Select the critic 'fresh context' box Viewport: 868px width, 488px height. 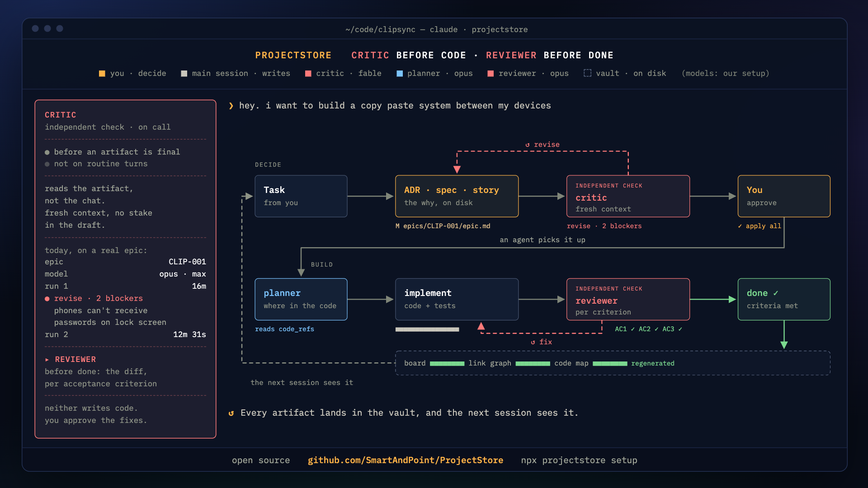(628, 196)
